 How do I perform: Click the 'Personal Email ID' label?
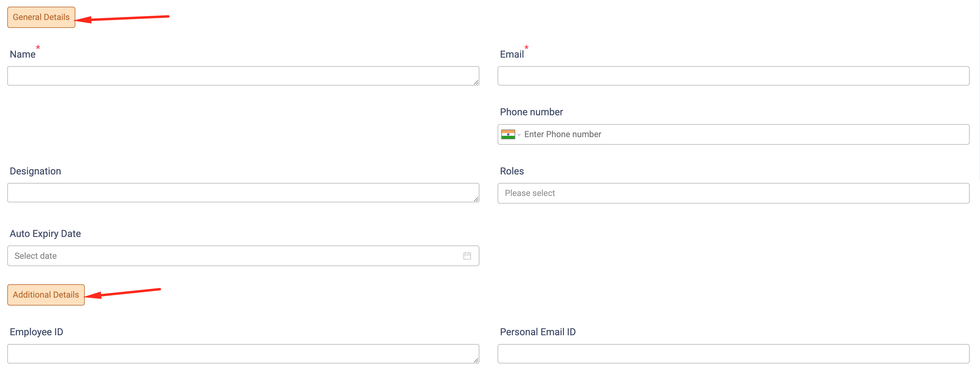538,332
